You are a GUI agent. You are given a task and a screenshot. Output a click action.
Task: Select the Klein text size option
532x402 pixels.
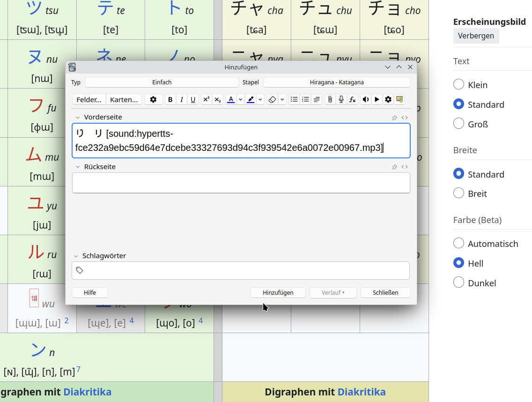pos(458,84)
